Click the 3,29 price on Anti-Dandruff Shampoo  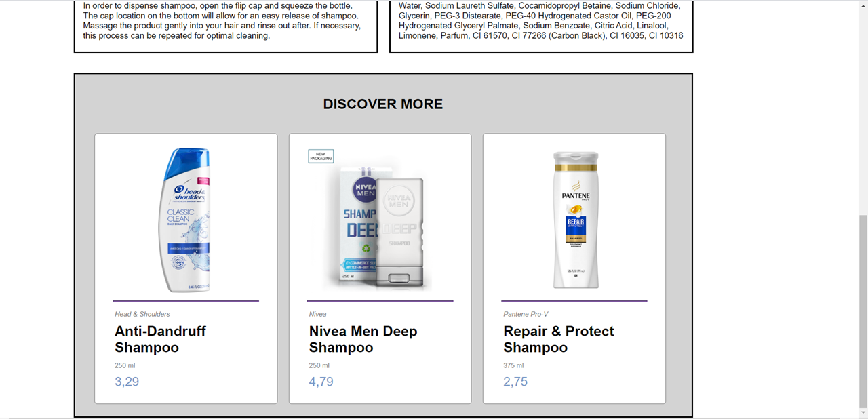(x=127, y=382)
